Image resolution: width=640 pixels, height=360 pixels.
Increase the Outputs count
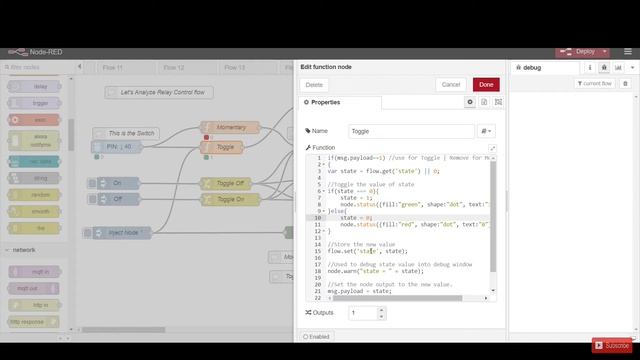point(381,310)
